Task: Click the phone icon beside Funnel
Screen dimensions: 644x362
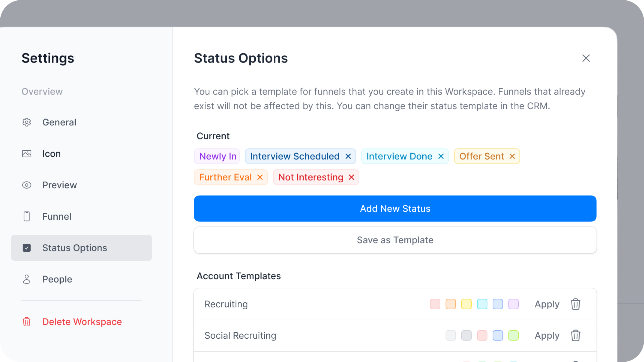Action: [27, 216]
